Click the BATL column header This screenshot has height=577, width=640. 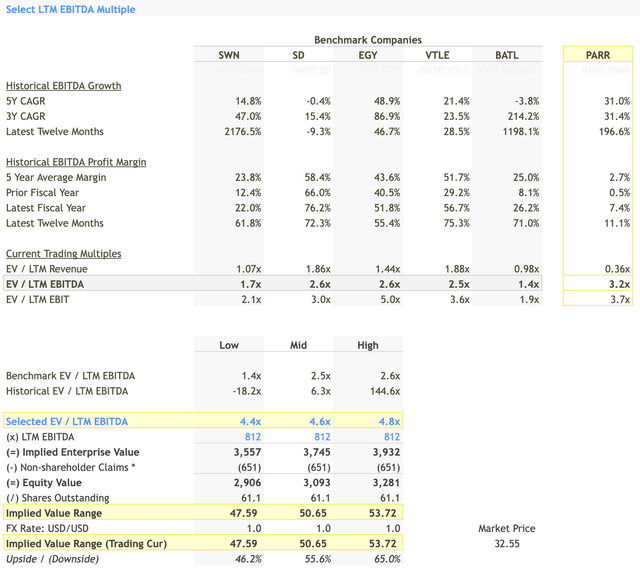click(507, 55)
